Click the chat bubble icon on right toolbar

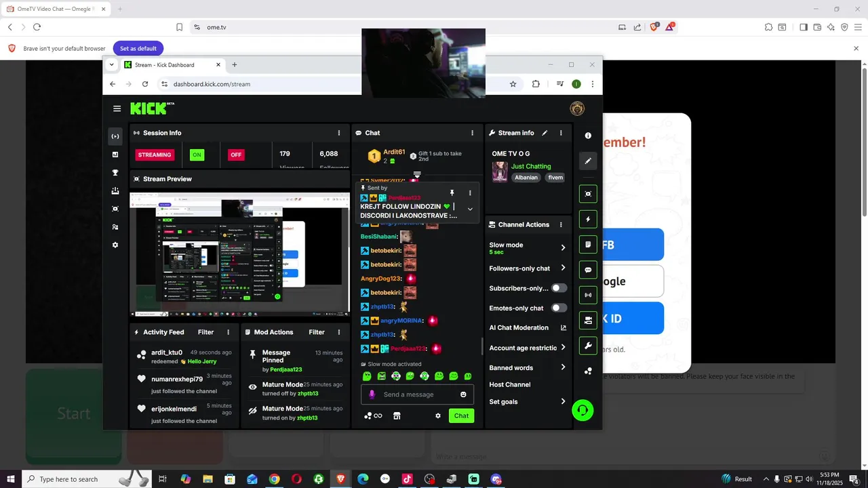pos(588,270)
